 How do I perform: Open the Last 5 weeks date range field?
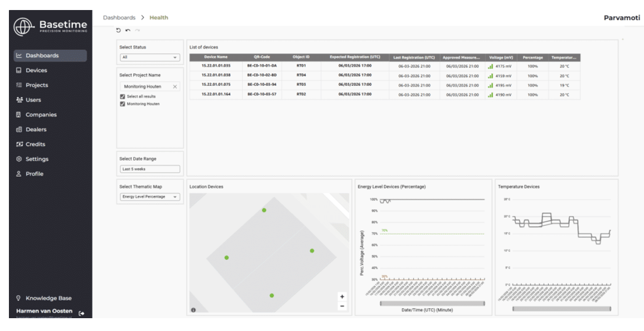click(150, 169)
